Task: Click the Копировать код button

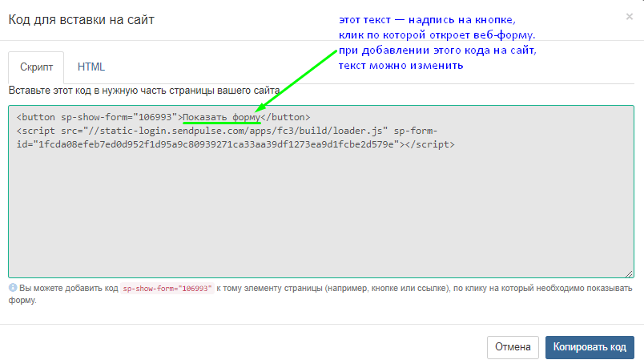Action: [x=590, y=347]
